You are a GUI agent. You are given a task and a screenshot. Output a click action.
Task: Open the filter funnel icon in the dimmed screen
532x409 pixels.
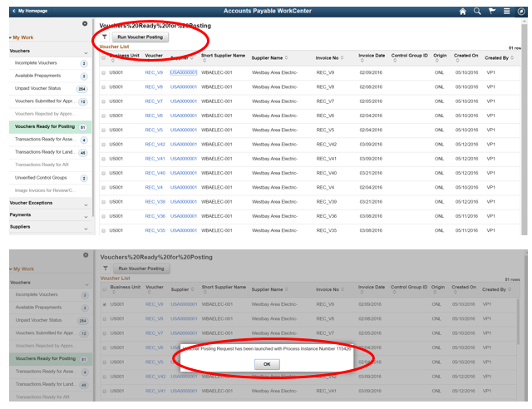tap(106, 269)
